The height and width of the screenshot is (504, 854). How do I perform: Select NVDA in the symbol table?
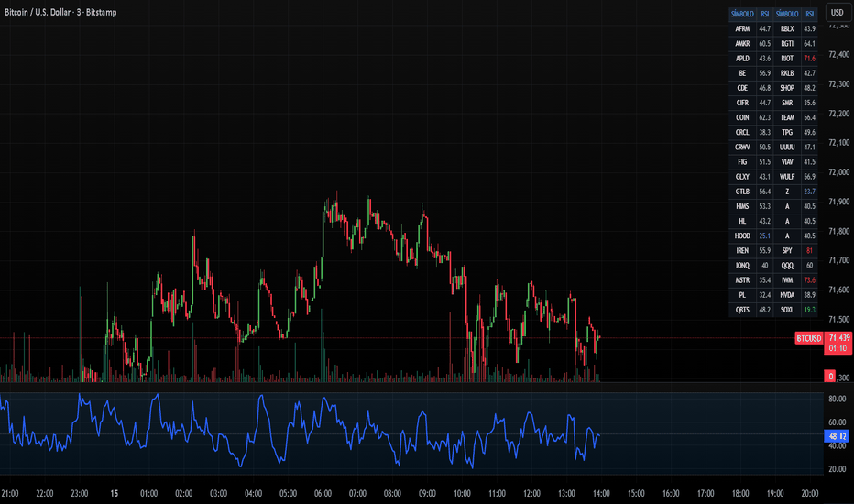[x=787, y=295]
